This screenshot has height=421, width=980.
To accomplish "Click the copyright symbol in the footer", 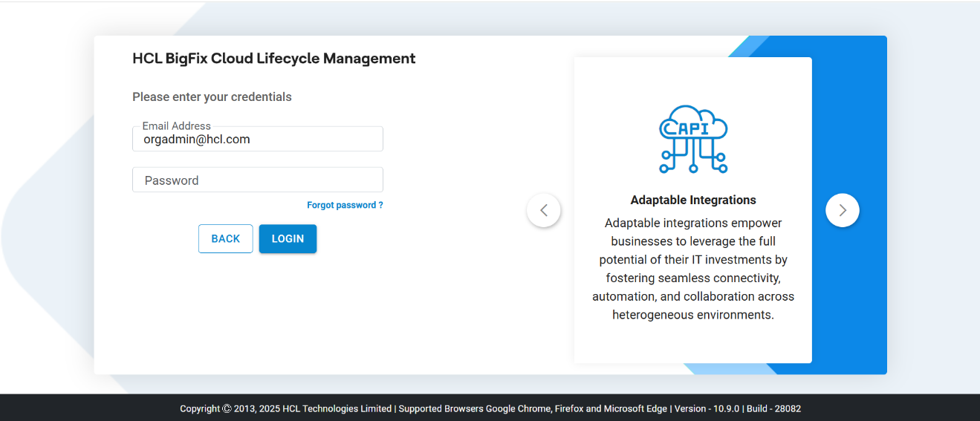I will [x=227, y=408].
